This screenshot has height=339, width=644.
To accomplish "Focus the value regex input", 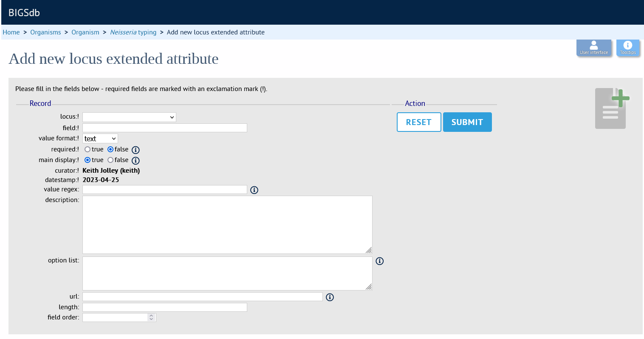I will coord(165,189).
